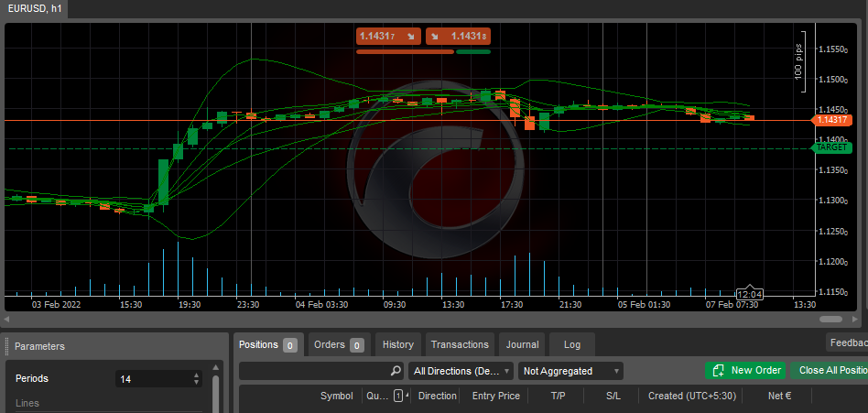Click the Lines section label
Viewport: 868px width, 413px height.
click(27, 403)
